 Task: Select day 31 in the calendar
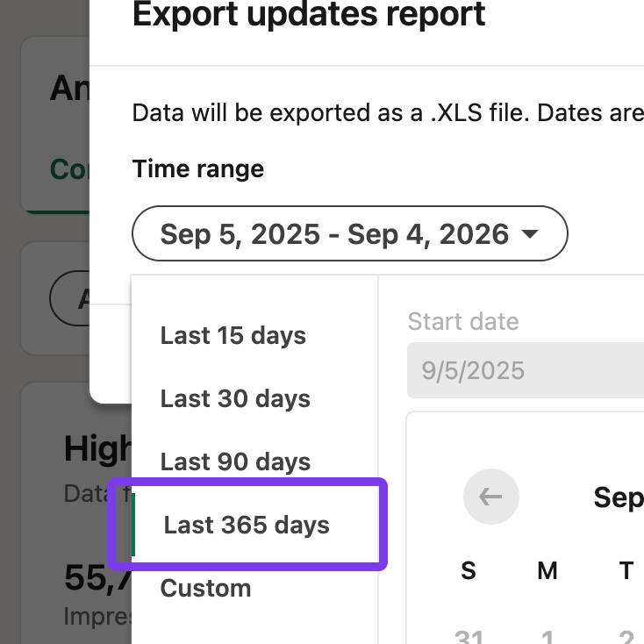click(469, 636)
